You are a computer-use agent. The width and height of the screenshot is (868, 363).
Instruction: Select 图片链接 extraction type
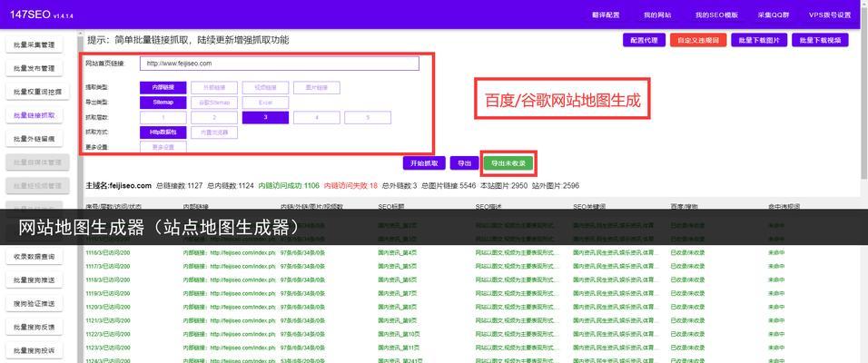[x=317, y=87]
